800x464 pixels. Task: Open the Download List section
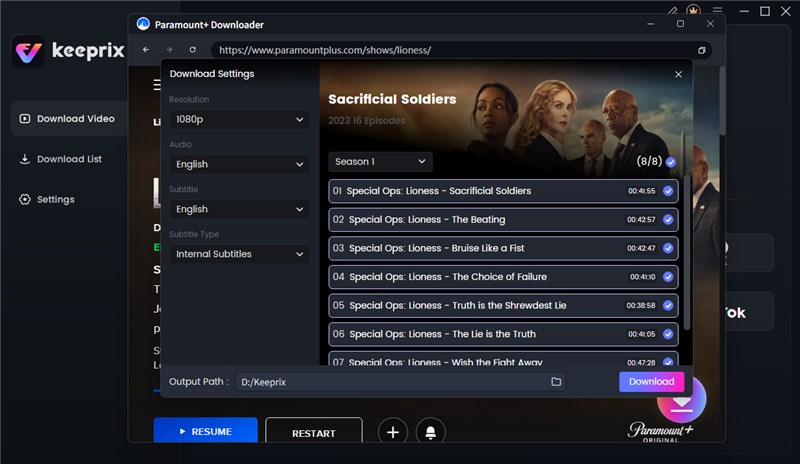68,159
